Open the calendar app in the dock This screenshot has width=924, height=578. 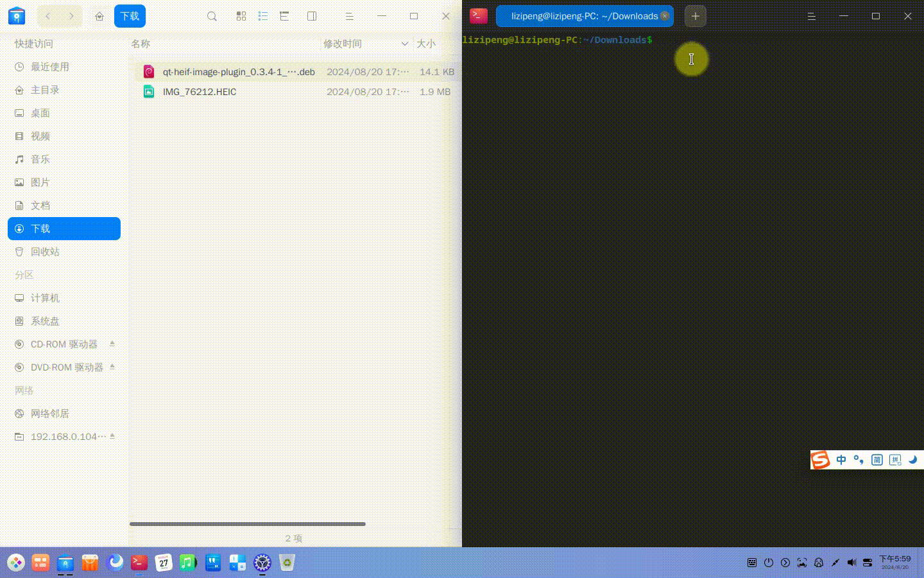[x=164, y=563]
